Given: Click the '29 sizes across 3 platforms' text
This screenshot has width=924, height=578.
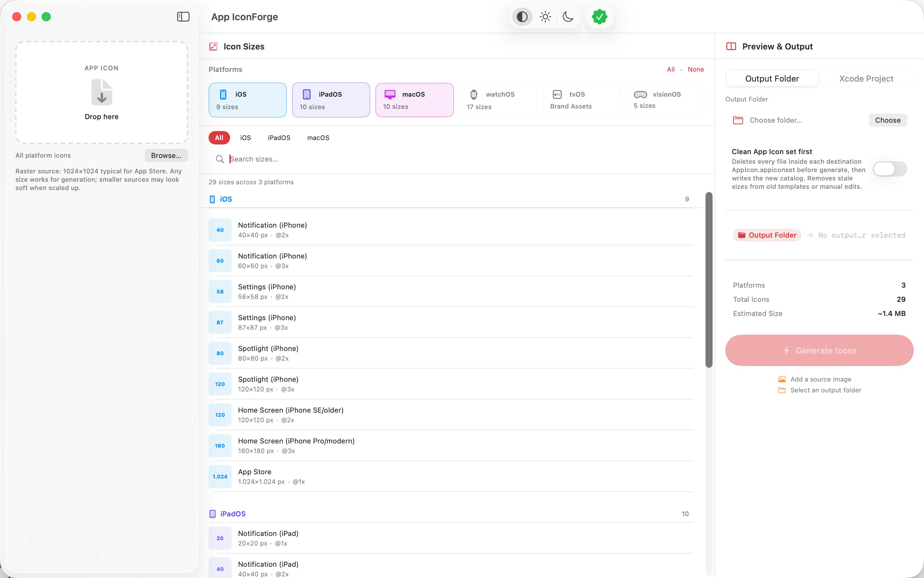Looking at the screenshot, I should pos(251,182).
